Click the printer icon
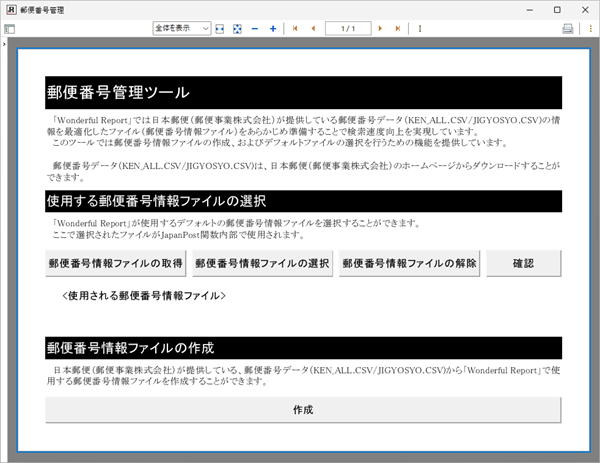Viewport: 600px width, 463px height. 568,29
